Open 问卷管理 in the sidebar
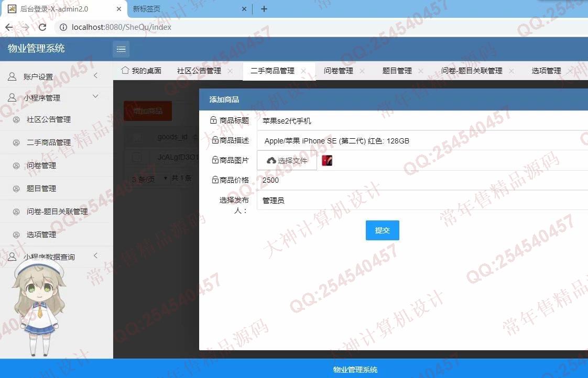588x378 pixels. (x=41, y=165)
